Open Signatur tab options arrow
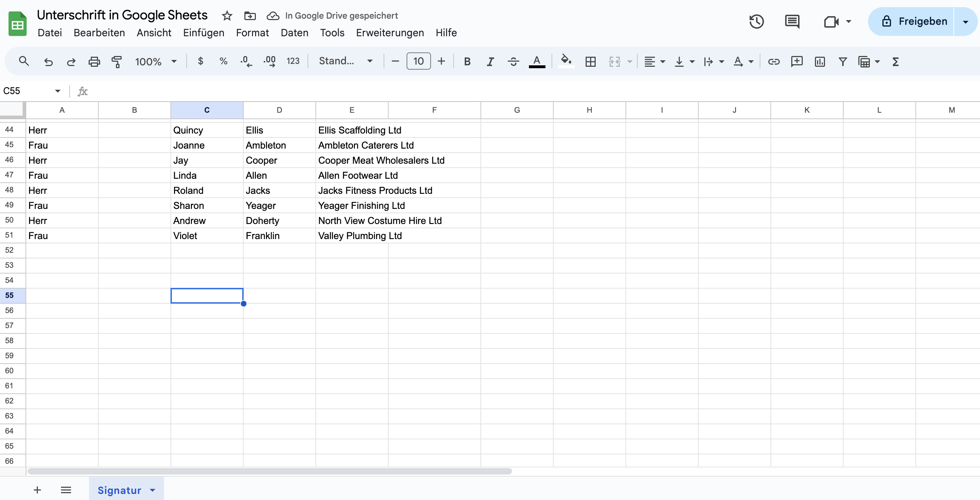The height and width of the screenshot is (500, 980). point(153,490)
